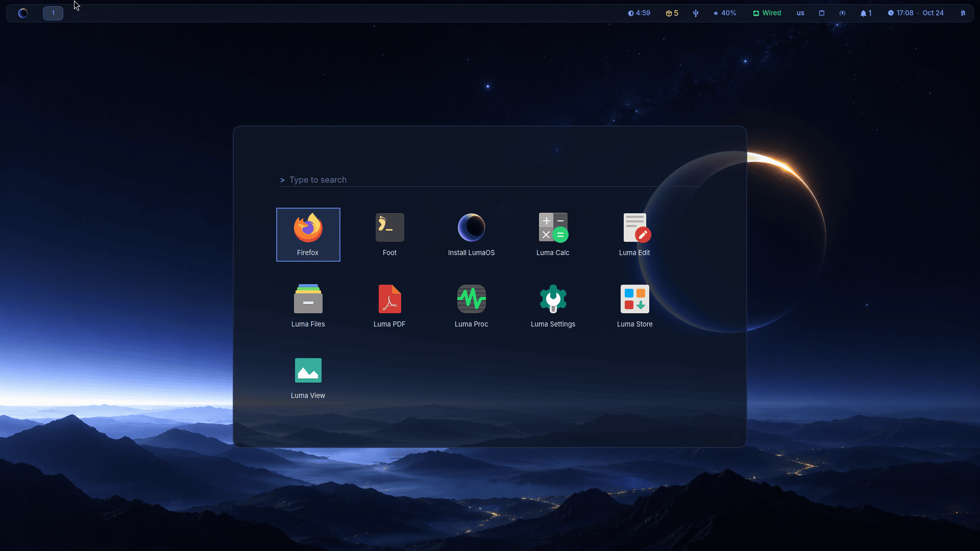The width and height of the screenshot is (980, 551).
Task: Launch Luma Store
Action: point(634,306)
